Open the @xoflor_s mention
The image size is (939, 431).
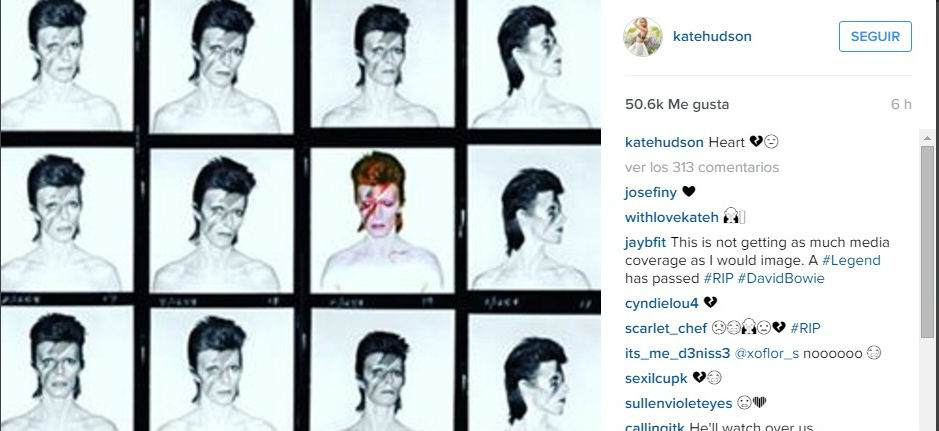[767, 353]
